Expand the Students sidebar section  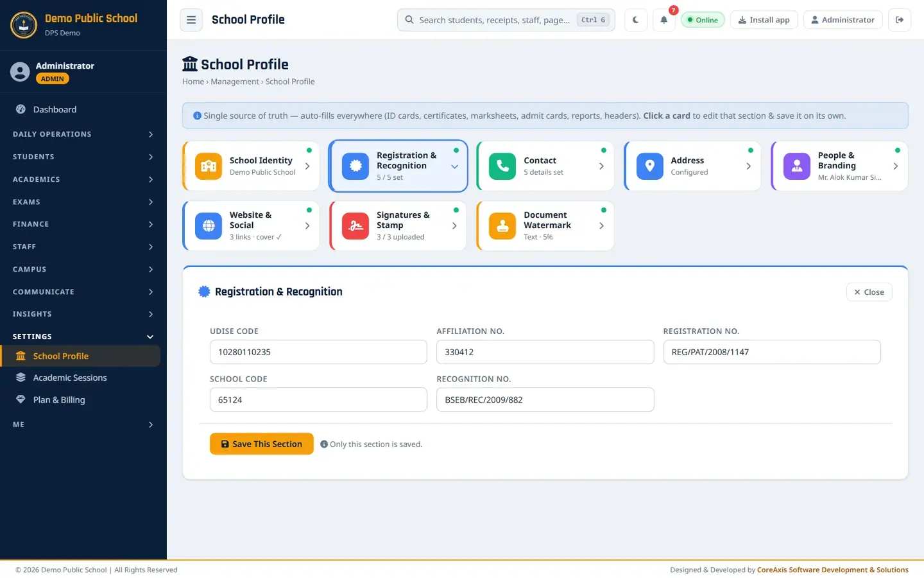(83, 157)
